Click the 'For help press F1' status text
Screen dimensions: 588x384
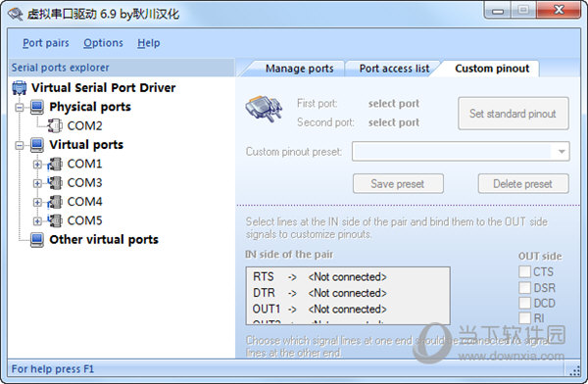pyautogui.click(x=53, y=369)
